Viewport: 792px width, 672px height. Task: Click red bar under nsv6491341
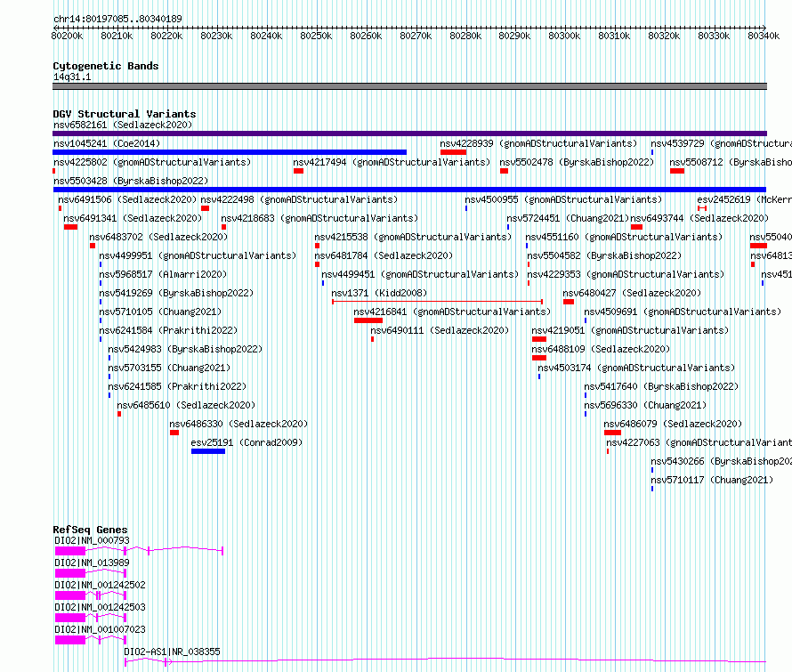(70, 227)
